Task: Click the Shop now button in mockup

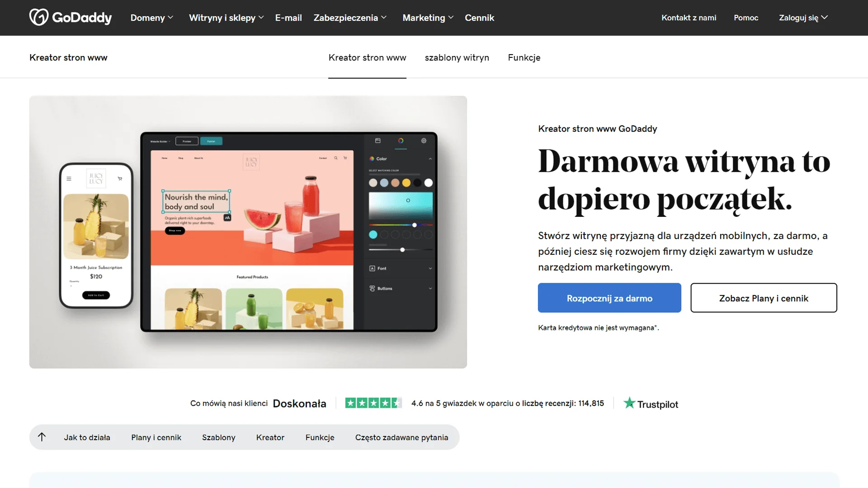Action: [175, 230]
